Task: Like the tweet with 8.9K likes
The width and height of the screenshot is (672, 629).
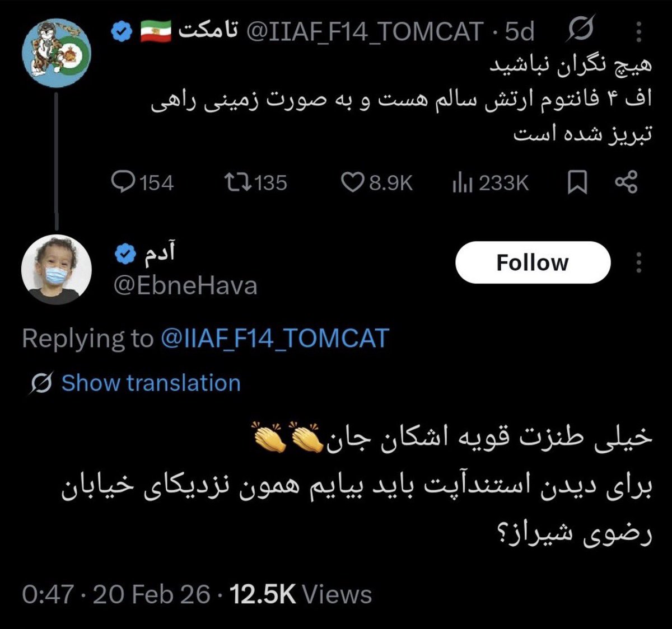Action: 353,182
